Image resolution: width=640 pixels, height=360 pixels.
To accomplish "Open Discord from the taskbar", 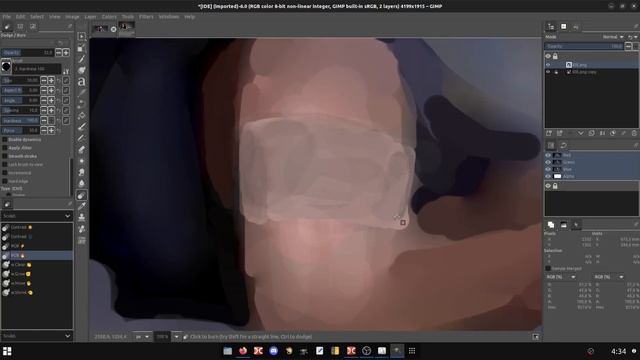I will pyautogui.click(x=273, y=351).
